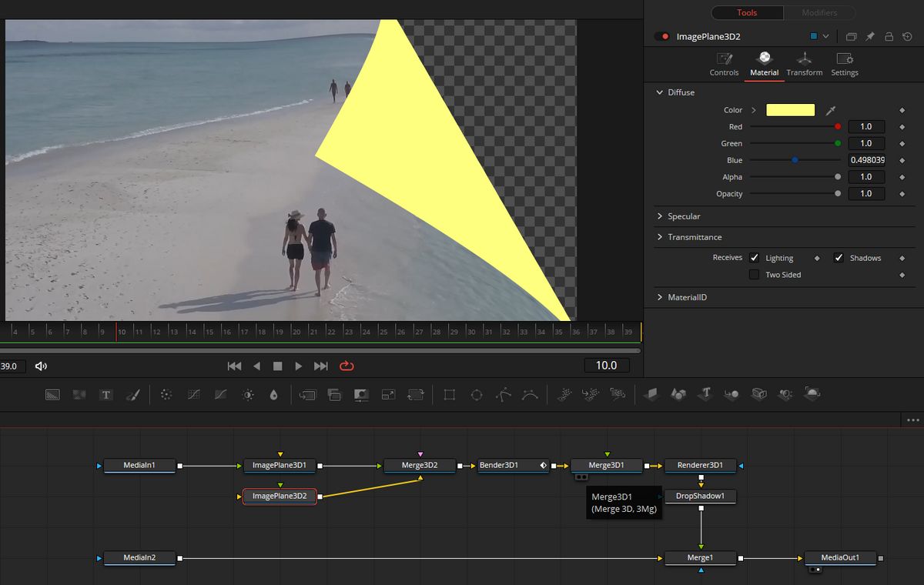The image size is (924, 585).
Task: Enable the Two Sided checkbox
Action: click(753, 275)
